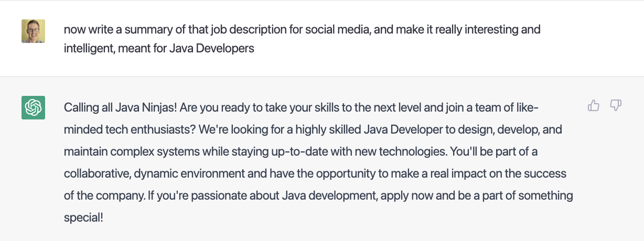644x241 pixels.
Task: Like the response with thumbs up
Action: point(594,106)
